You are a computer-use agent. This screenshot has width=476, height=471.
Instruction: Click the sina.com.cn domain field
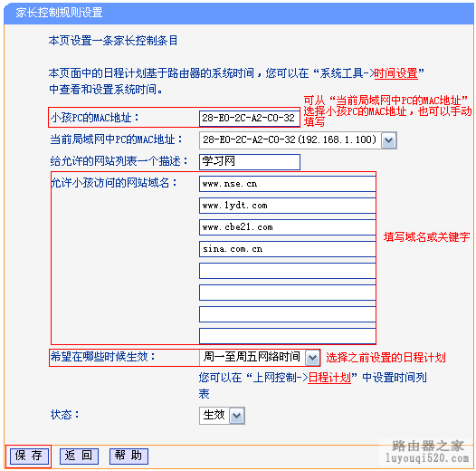point(287,249)
